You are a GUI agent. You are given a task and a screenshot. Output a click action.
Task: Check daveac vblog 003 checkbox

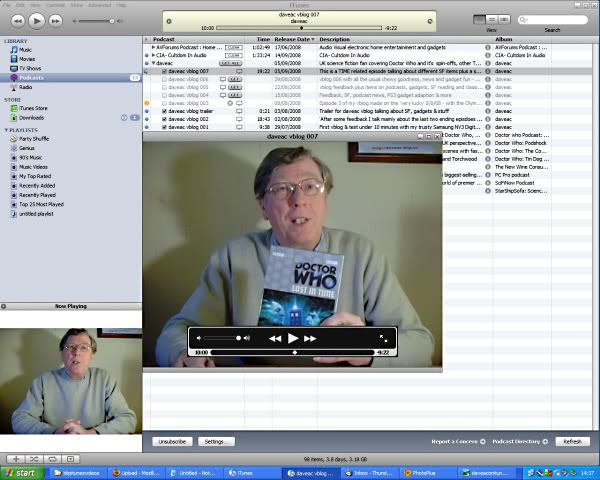[164, 103]
